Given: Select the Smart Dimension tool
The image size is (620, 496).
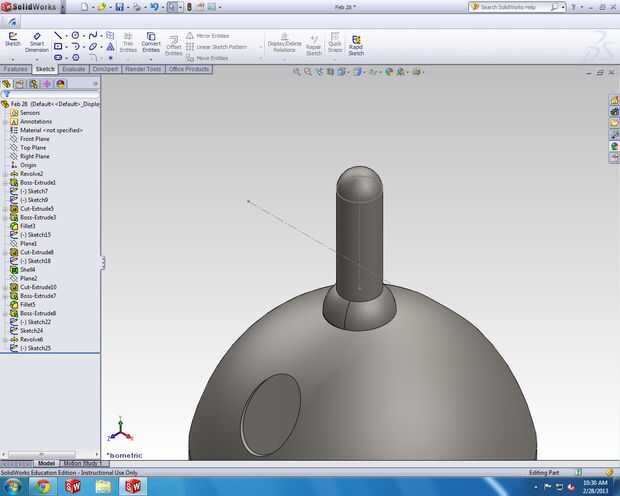Looking at the screenshot, I should (x=37, y=41).
